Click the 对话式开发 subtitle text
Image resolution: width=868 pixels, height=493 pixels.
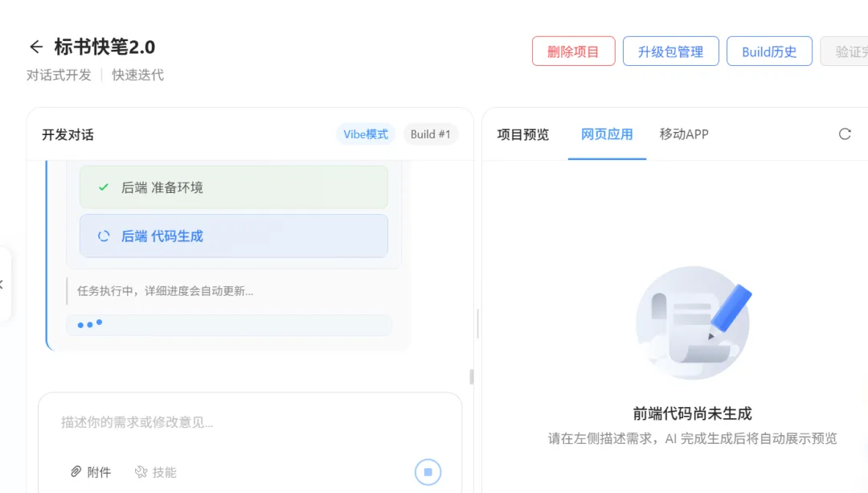click(59, 76)
